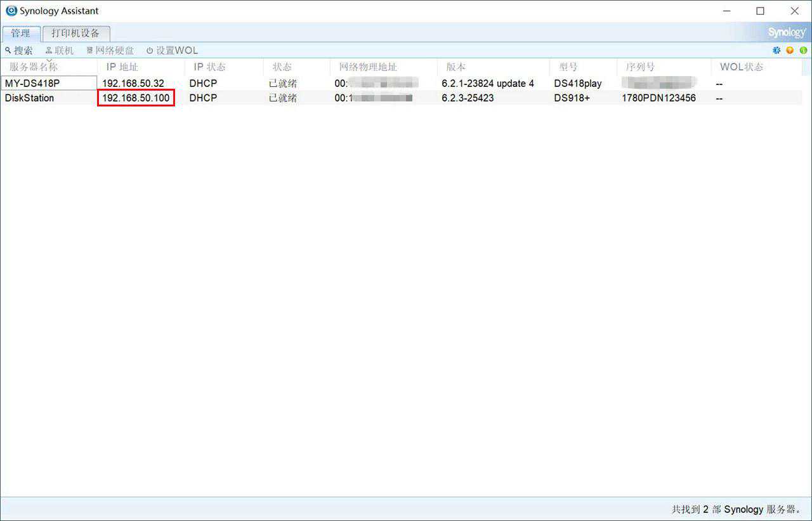Select the DiskStation server row
The height and width of the screenshot is (521, 812).
tap(29, 98)
